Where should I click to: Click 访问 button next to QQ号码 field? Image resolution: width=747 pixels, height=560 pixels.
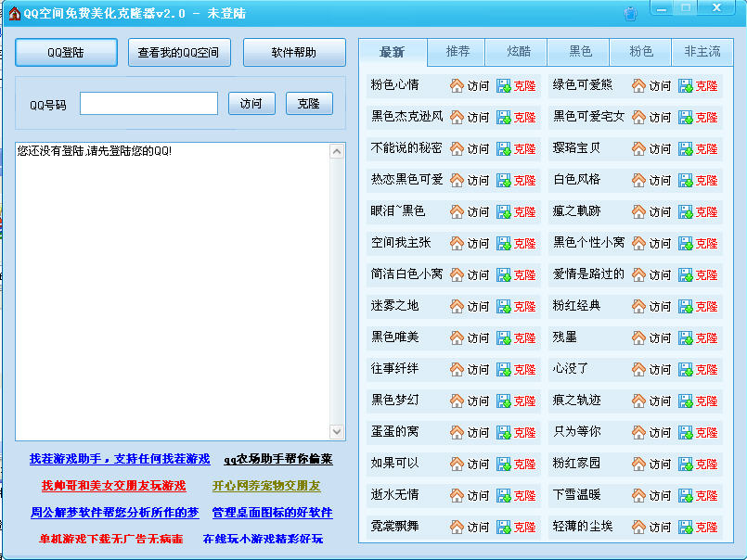[x=251, y=103]
